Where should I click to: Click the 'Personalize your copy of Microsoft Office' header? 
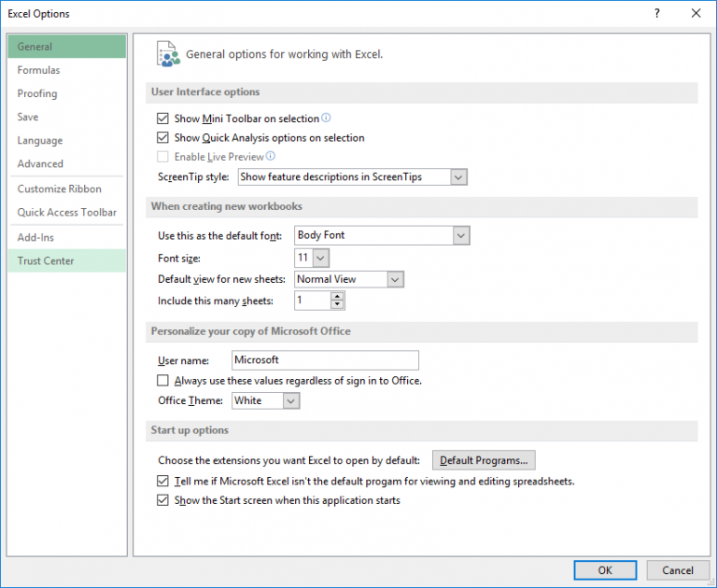[x=250, y=331]
